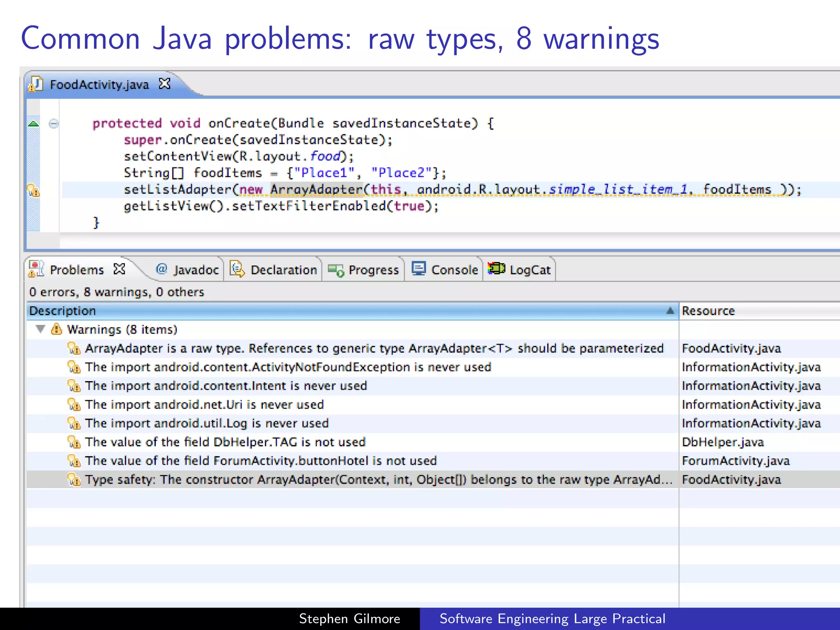Screen dimensions: 840x630
Task: Click DbHelper.java in the Resource column
Action: (723, 442)
